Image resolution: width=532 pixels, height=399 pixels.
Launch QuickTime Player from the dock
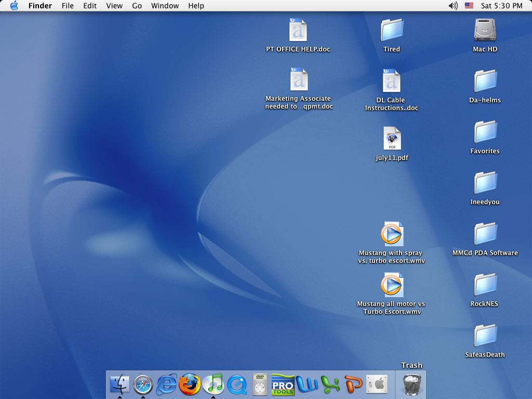[x=237, y=384]
